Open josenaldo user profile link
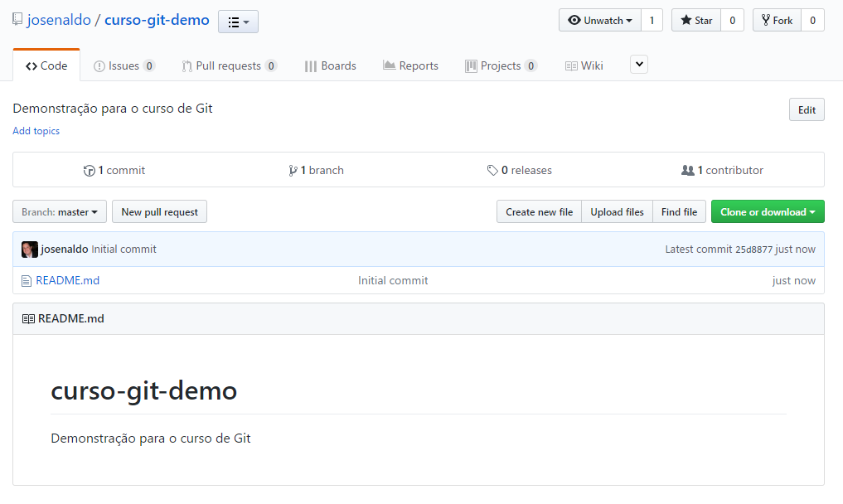This screenshot has height=504, width=843. point(59,20)
